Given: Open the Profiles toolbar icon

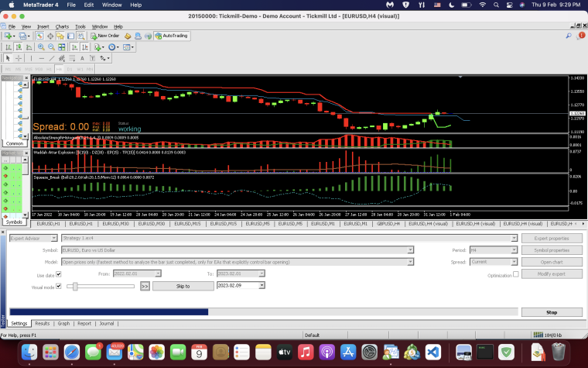Looking at the screenshot, I should click(x=24, y=36).
